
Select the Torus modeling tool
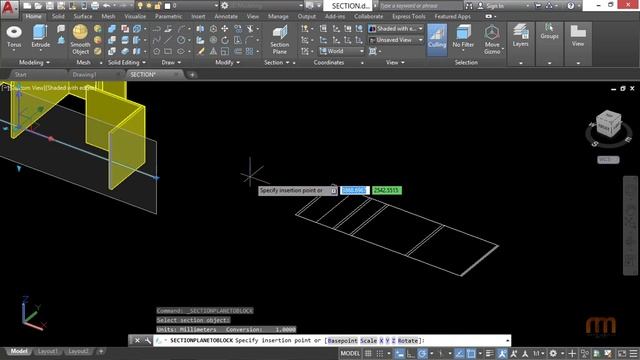click(x=14, y=37)
